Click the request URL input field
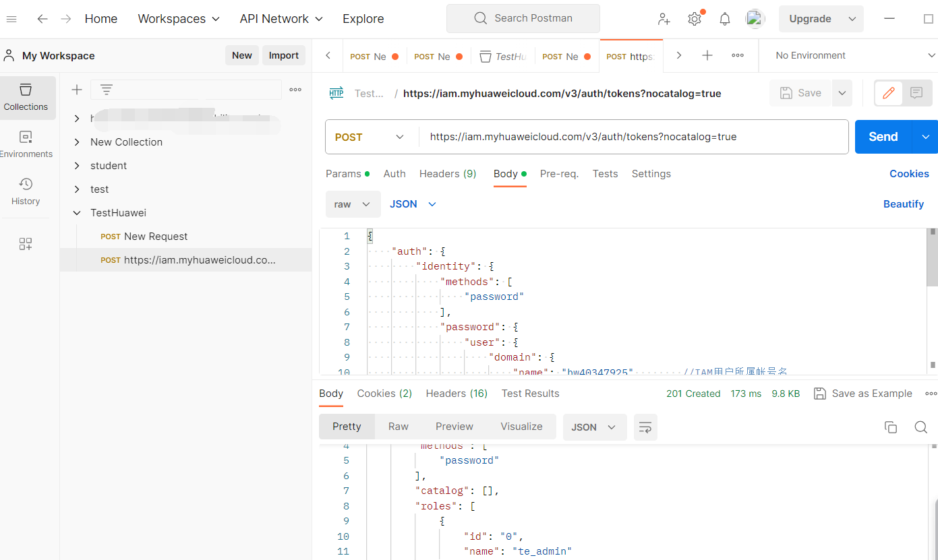938x560 pixels. pyautogui.click(x=633, y=137)
